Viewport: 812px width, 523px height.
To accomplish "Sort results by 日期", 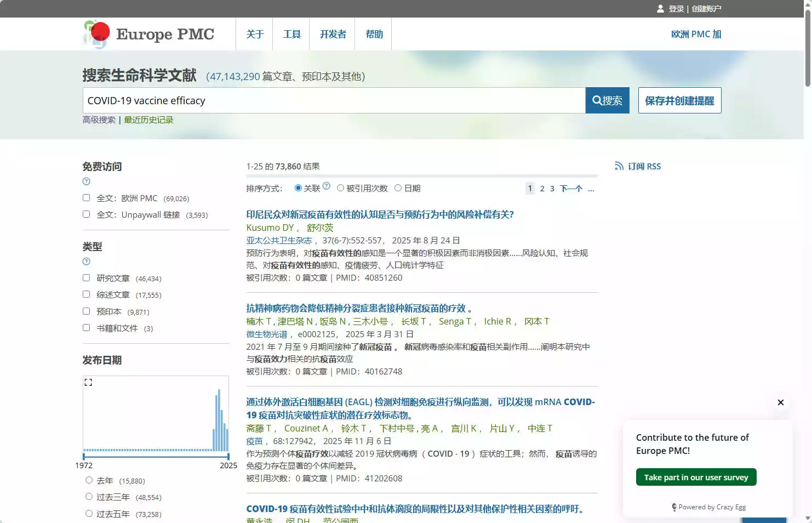I will [398, 188].
